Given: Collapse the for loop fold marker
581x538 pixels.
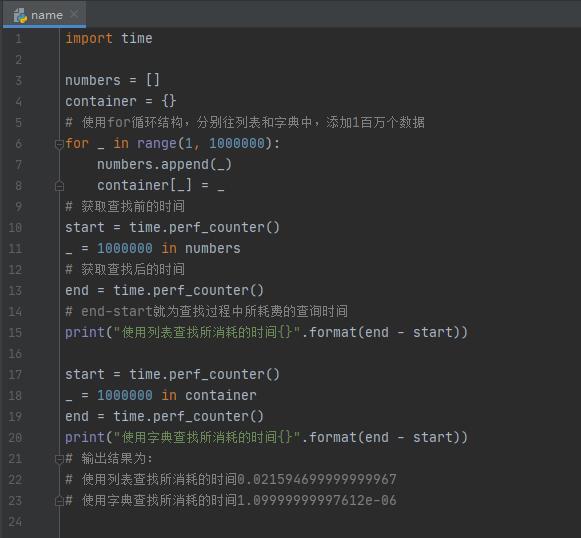Looking at the screenshot, I should (59, 144).
